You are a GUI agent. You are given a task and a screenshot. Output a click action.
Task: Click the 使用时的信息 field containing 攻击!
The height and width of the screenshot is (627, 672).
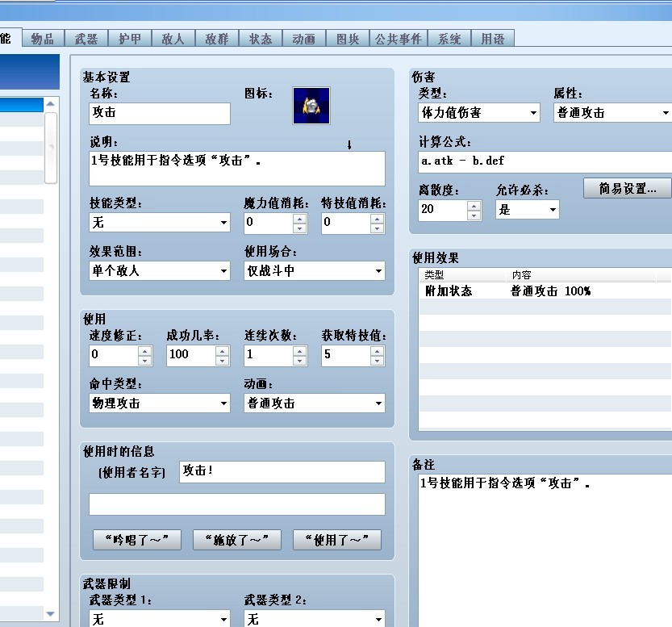pos(282,472)
